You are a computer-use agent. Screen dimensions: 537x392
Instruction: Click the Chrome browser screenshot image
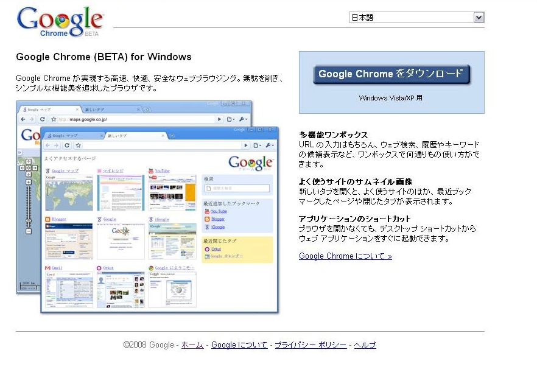click(147, 207)
